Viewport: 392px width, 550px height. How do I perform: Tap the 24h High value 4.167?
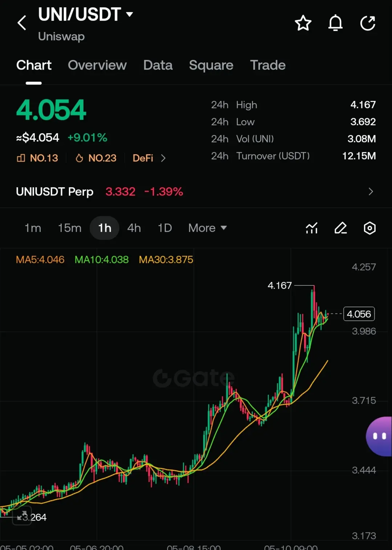pyautogui.click(x=363, y=105)
